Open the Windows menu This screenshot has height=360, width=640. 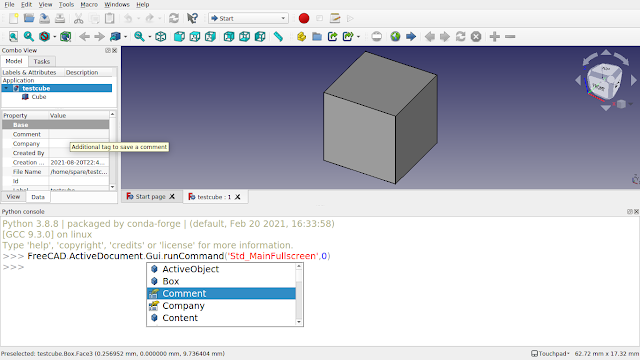(117, 4)
